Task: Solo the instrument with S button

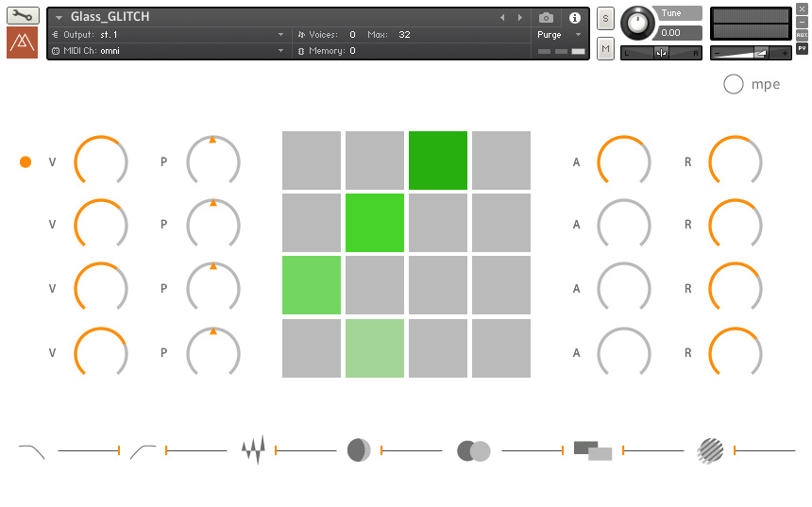Action: [x=605, y=19]
